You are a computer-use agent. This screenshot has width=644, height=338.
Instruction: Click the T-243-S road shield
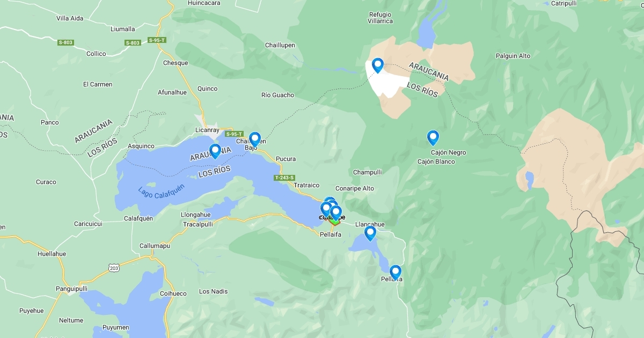pyautogui.click(x=284, y=178)
